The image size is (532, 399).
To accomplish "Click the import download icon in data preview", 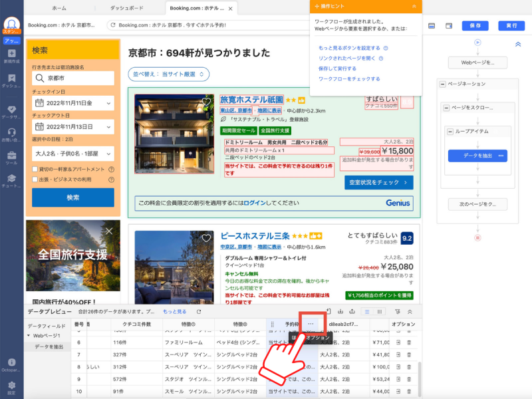I will (340, 311).
